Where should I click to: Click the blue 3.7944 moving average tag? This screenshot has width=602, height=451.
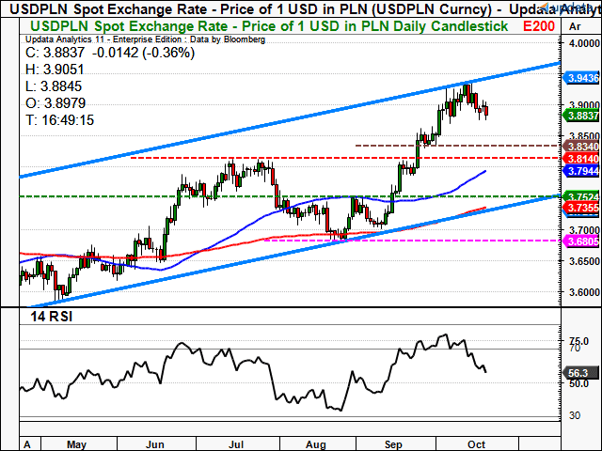[x=581, y=171]
